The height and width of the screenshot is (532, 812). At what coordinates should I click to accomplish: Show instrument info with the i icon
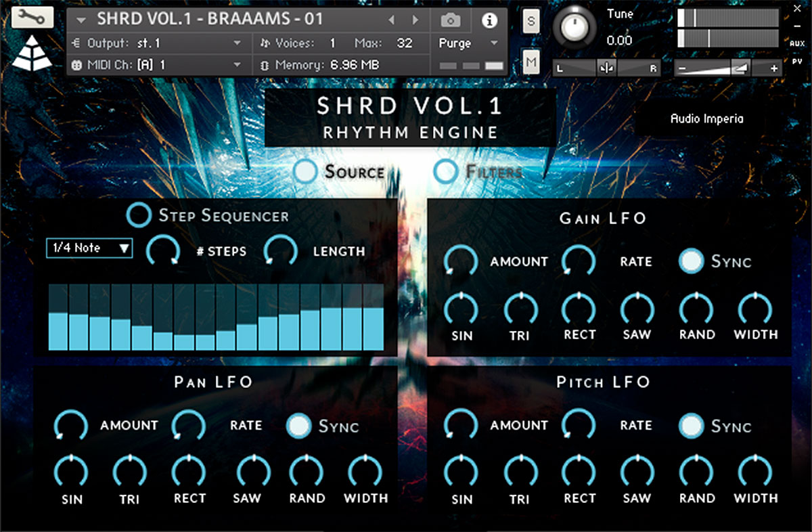click(x=489, y=20)
